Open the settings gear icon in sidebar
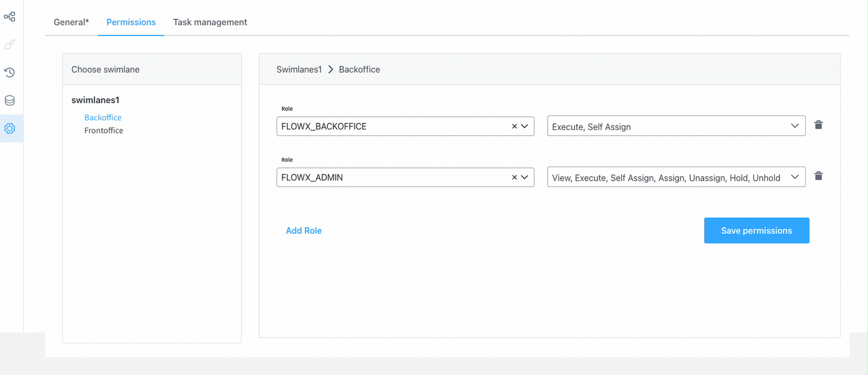868x375 pixels. pyautogui.click(x=10, y=128)
